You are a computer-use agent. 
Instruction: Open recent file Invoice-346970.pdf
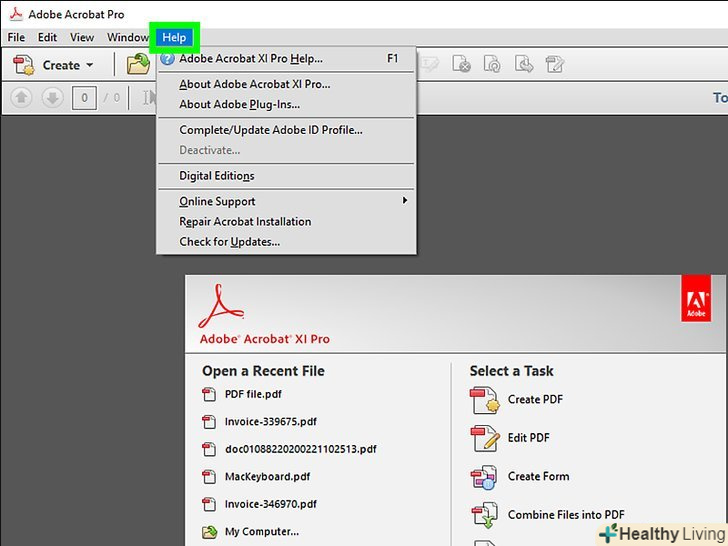pyautogui.click(x=271, y=504)
